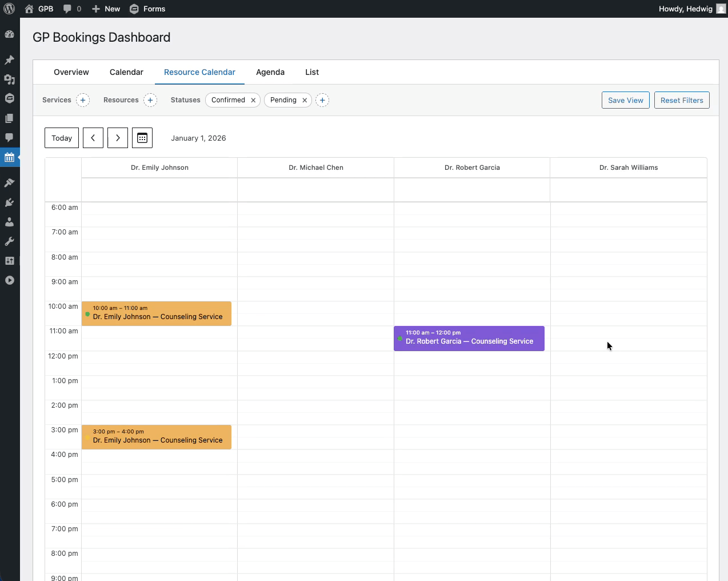
Task: Open the Plugins sidebar icon
Action: tap(9, 202)
